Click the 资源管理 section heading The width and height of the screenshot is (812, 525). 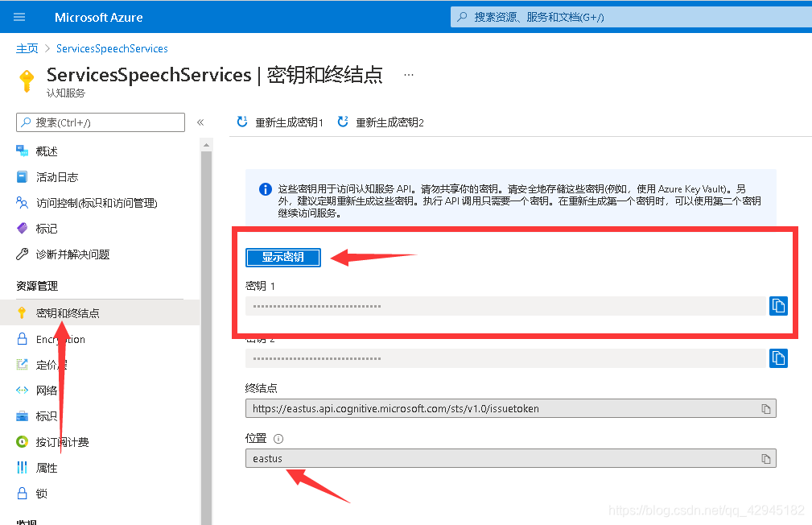(x=37, y=286)
